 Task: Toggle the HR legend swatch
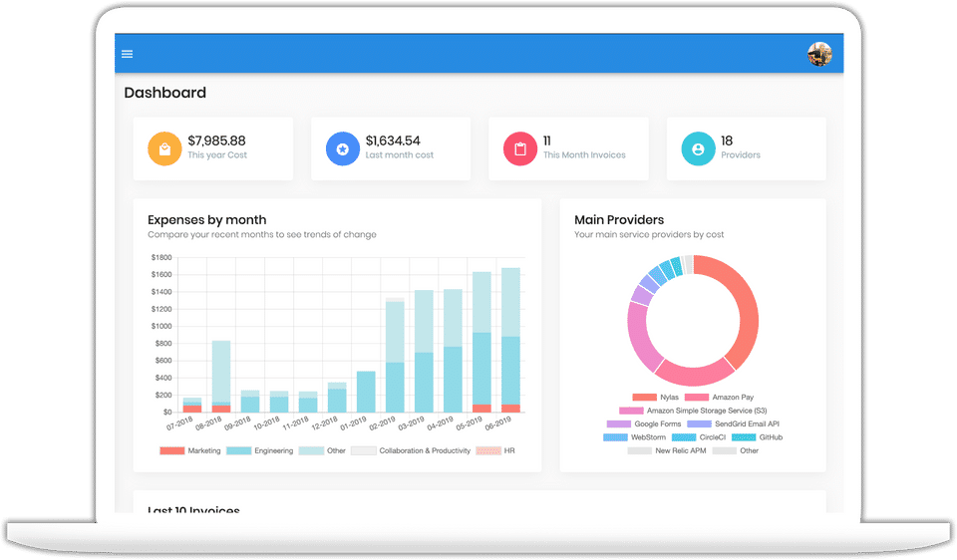488,450
